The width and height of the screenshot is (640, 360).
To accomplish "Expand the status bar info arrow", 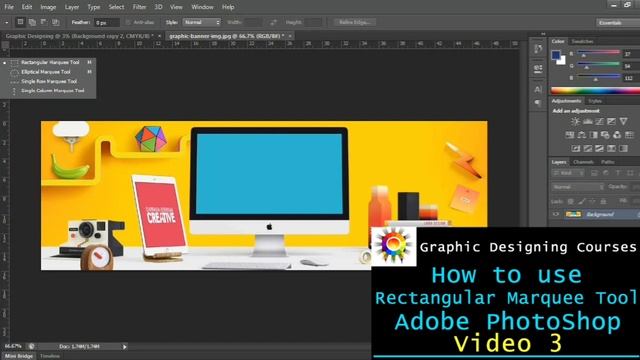I will tap(124, 347).
